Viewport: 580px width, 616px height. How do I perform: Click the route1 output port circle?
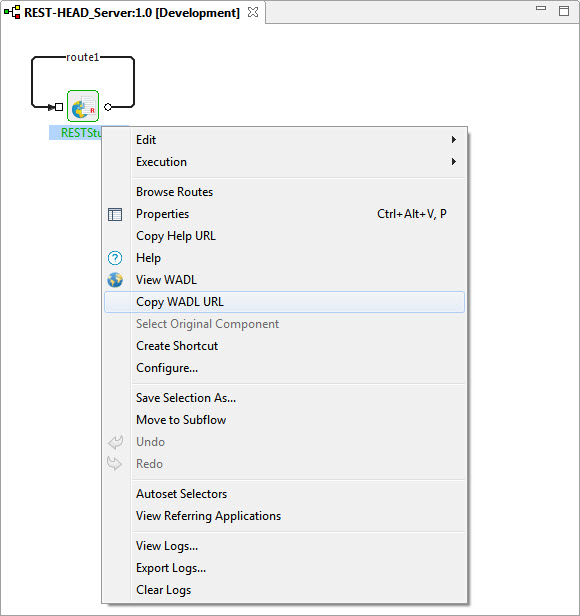click(x=108, y=107)
